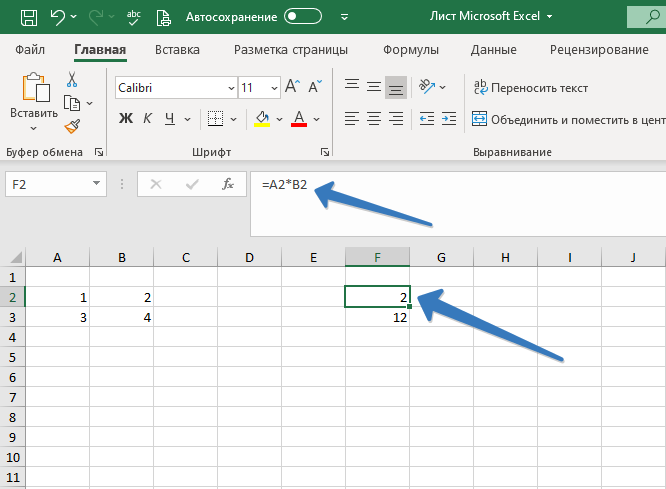The width and height of the screenshot is (666, 489).
Task: Align text right
Action: tap(396, 119)
